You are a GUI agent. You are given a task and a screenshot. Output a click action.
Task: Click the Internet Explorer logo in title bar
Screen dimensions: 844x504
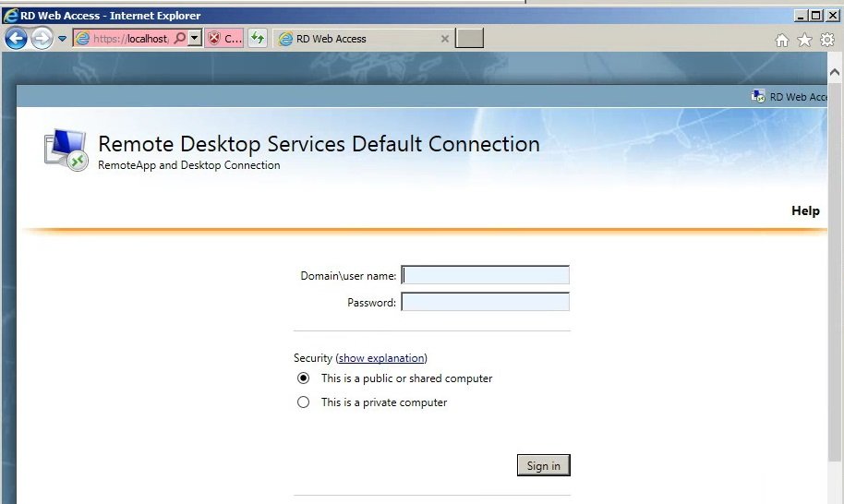point(10,15)
